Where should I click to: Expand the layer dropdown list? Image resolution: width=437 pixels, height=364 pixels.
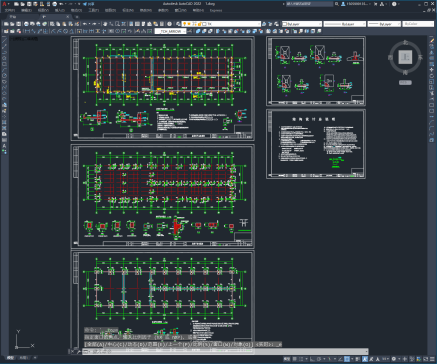(221, 24)
